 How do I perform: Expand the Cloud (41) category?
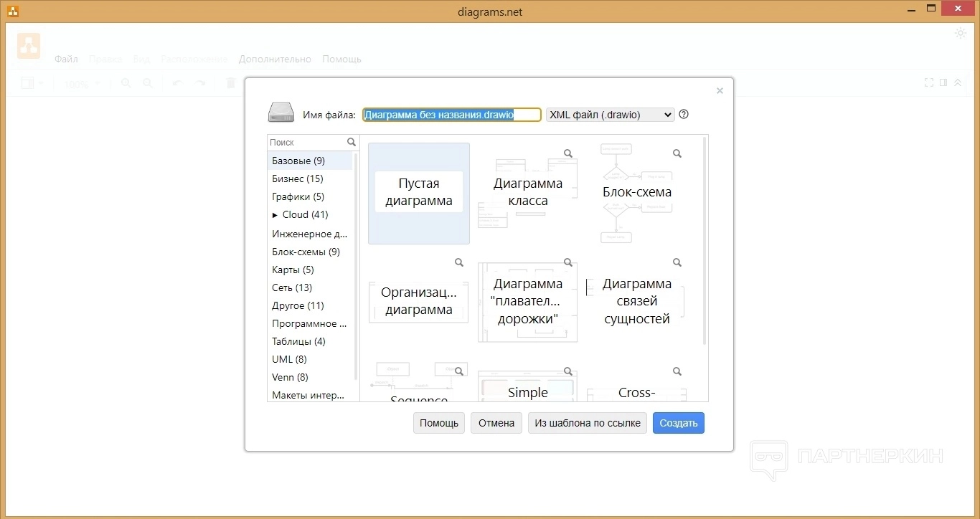(x=275, y=215)
